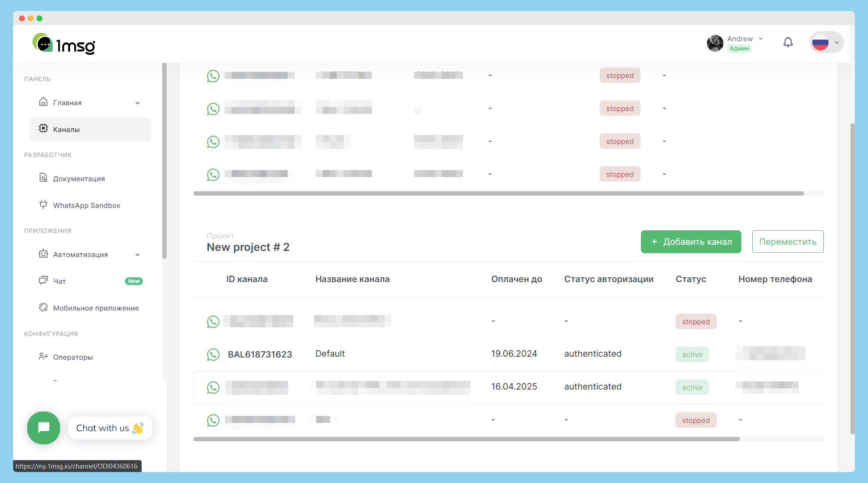This screenshot has width=868, height=483.
Task: Click the Мобильное приложение icon
Action: pos(43,307)
